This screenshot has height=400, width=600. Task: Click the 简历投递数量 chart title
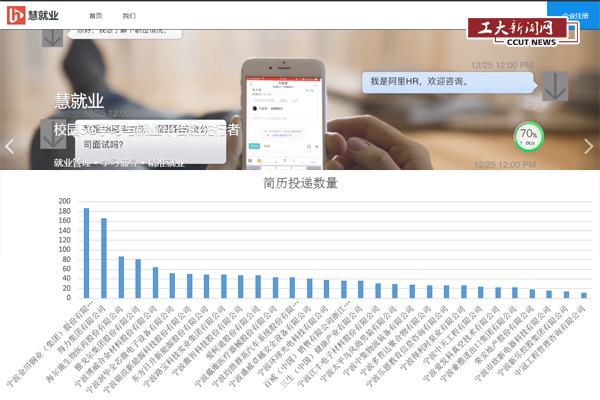click(300, 183)
